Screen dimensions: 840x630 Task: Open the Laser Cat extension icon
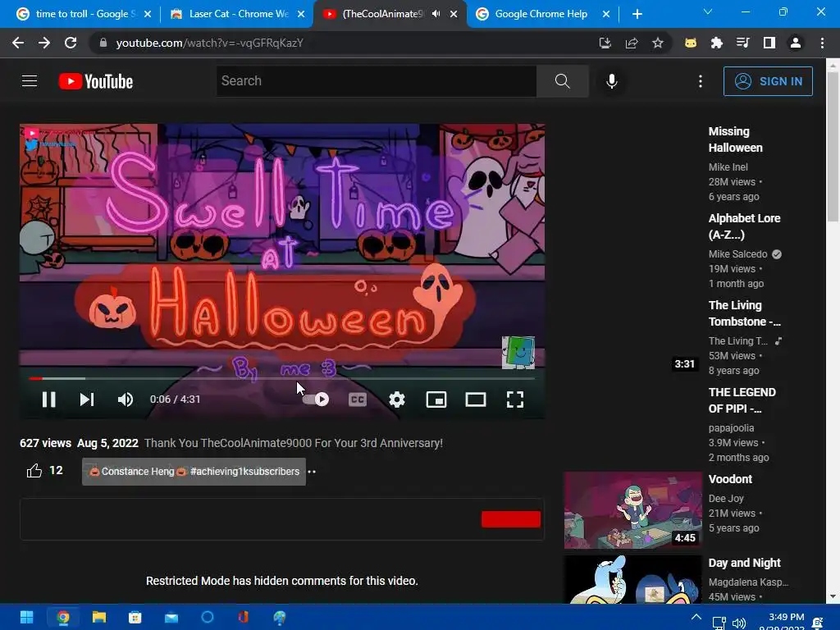(x=691, y=43)
